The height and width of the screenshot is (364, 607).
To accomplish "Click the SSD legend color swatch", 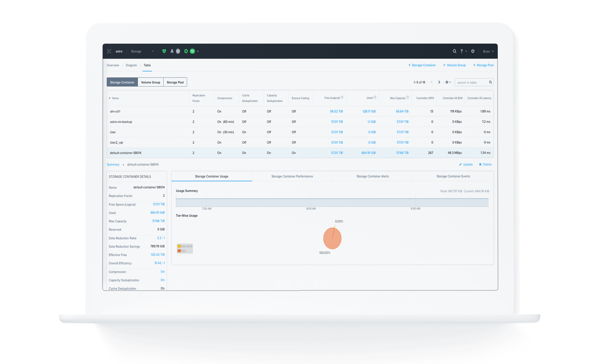I will (x=179, y=251).
